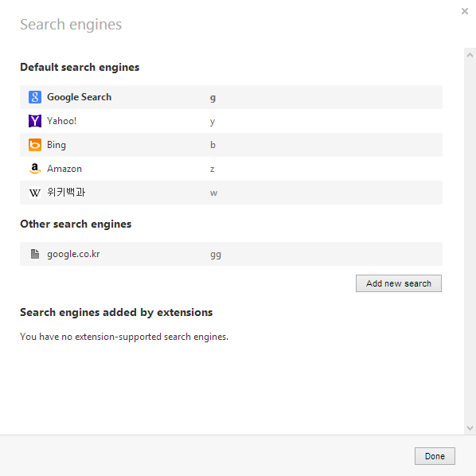This screenshot has height=476, width=476.
Task: Click the Add new search field
Action: tap(399, 283)
